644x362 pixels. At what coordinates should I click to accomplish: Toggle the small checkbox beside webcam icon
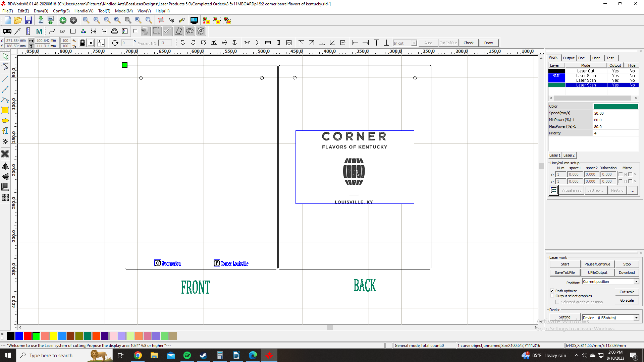(x=135, y=31)
